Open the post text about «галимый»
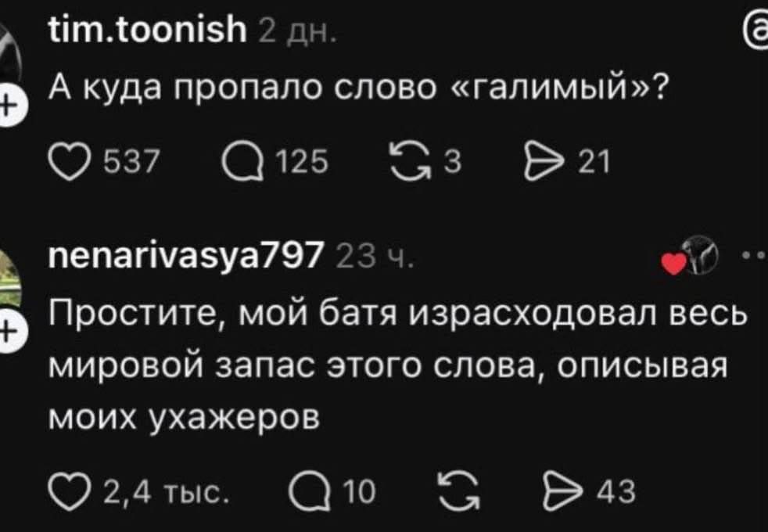Viewport: 768px width, 532px height. pos(358,88)
